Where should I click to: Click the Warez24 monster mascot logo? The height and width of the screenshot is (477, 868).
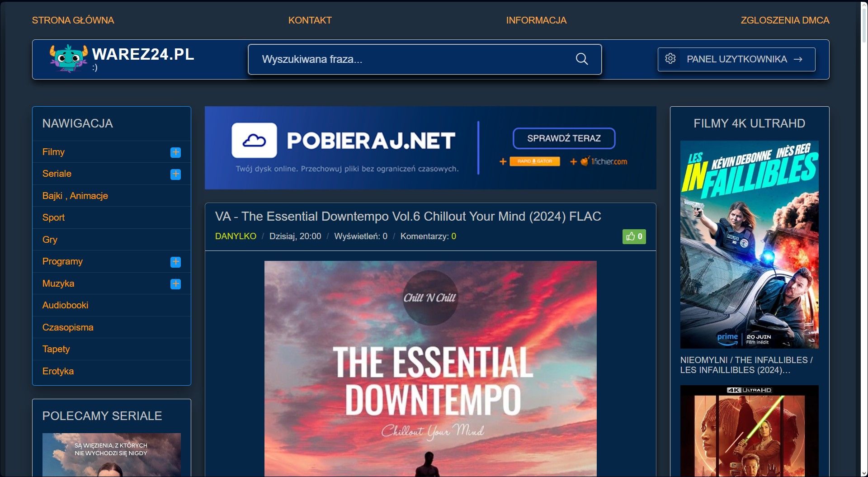click(68, 58)
